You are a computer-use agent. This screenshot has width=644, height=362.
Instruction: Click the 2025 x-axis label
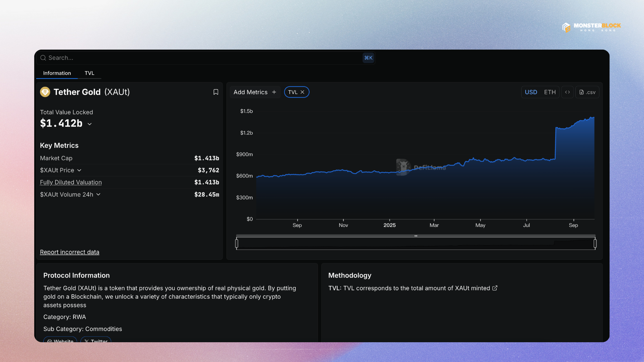tap(389, 225)
